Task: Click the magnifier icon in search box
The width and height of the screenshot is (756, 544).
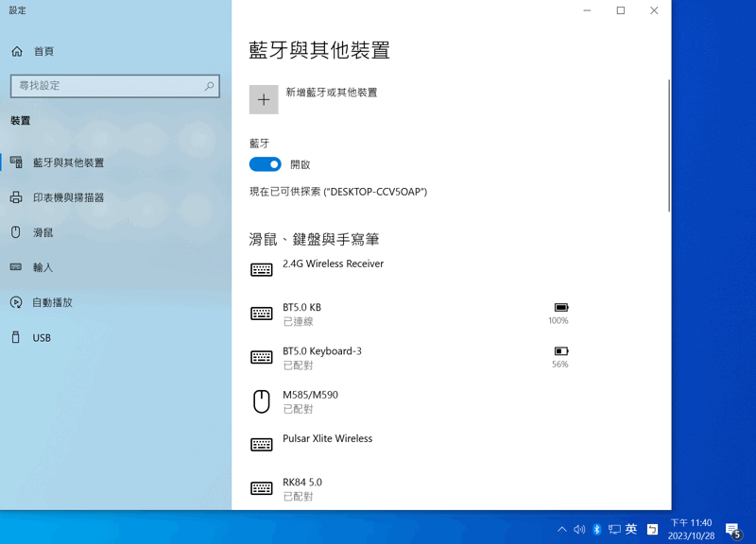Action: [209, 86]
